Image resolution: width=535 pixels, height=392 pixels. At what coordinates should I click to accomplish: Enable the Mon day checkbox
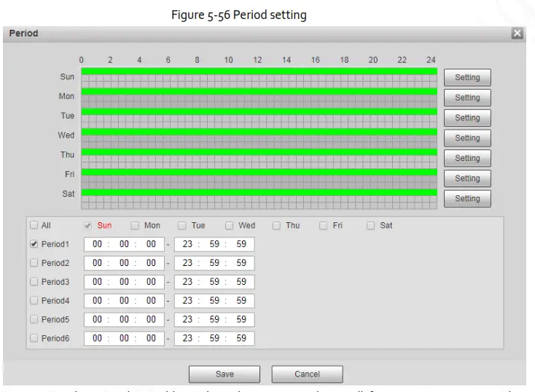135,226
